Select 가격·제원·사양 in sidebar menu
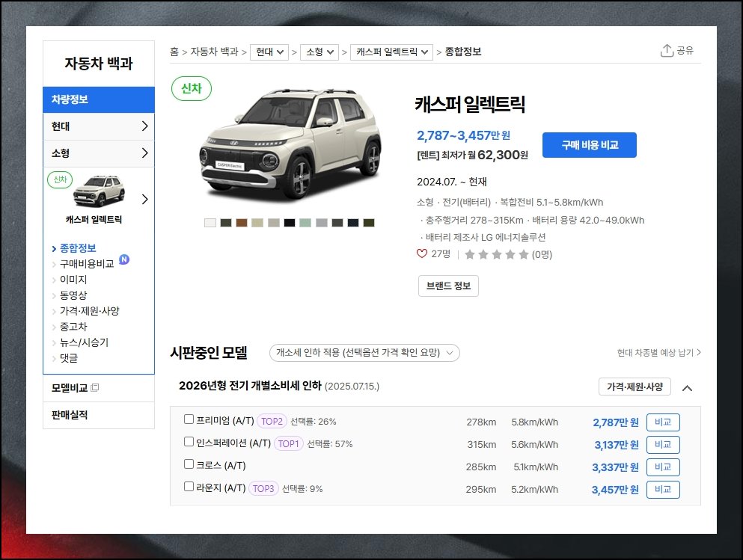The image size is (743, 560). [90, 311]
